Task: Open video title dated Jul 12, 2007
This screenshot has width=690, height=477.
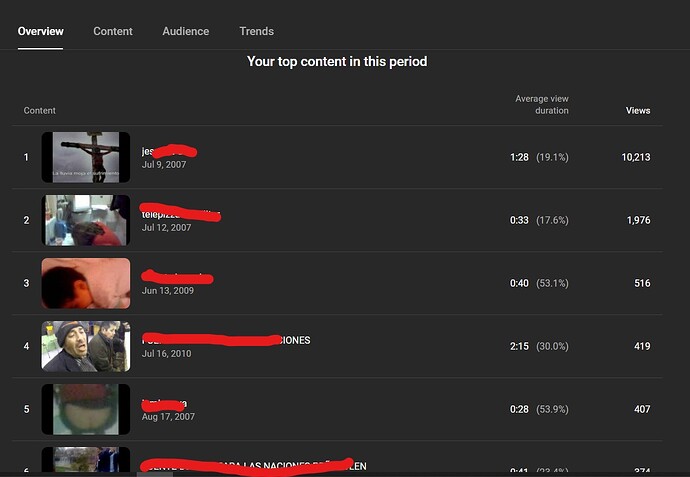Action: coord(180,213)
